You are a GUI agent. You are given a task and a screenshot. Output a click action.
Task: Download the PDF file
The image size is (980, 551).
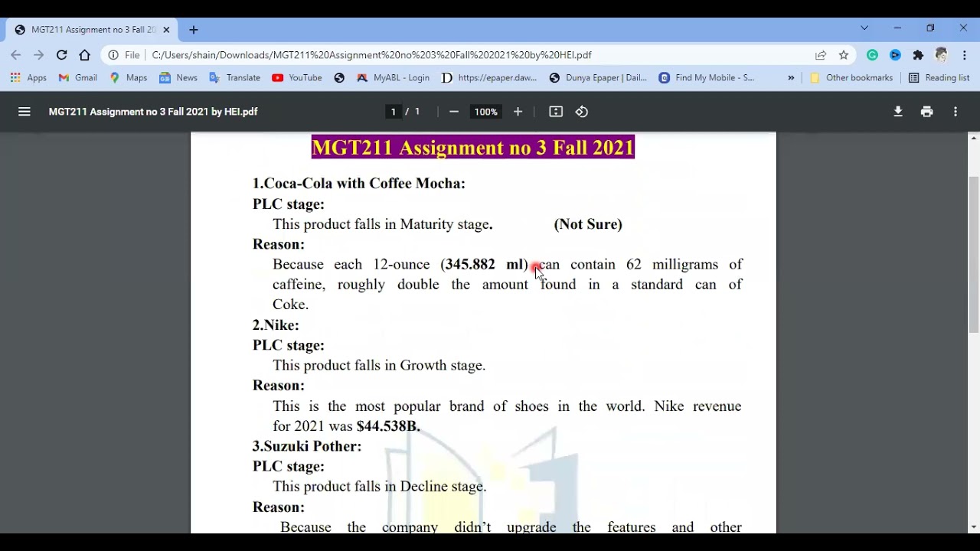[898, 112]
